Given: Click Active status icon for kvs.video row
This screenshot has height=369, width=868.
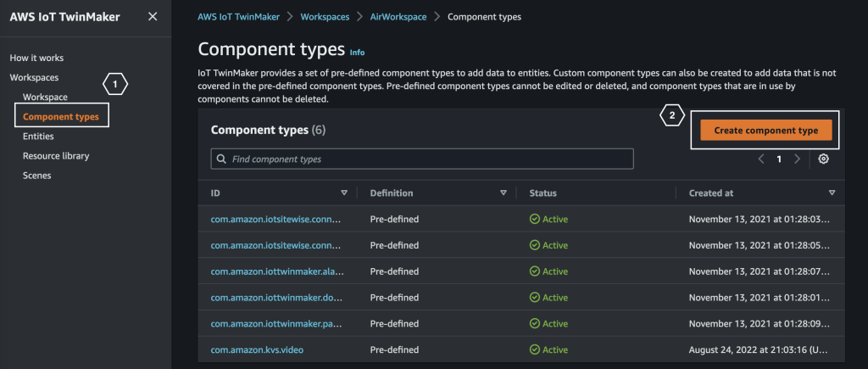Looking at the screenshot, I should (534, 349).
